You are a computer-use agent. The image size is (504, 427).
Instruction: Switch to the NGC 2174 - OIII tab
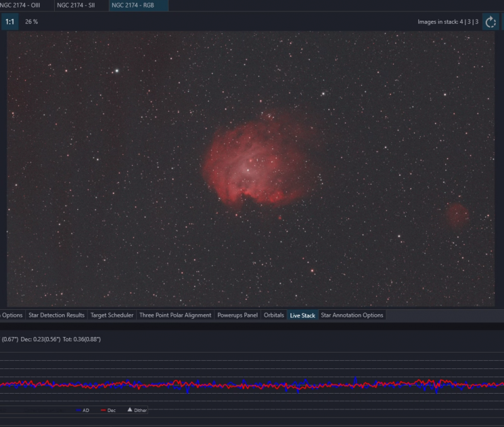point(26,5)
